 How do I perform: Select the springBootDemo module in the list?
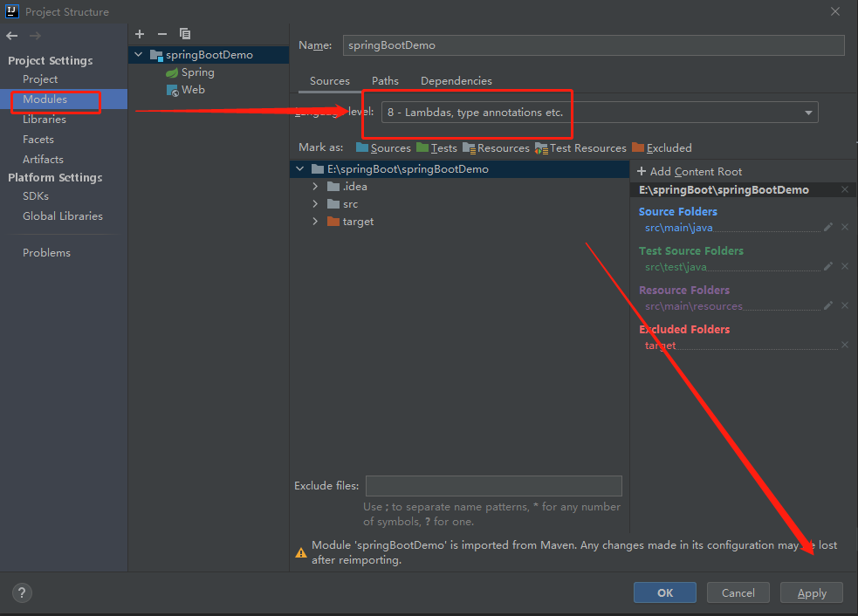209,55
